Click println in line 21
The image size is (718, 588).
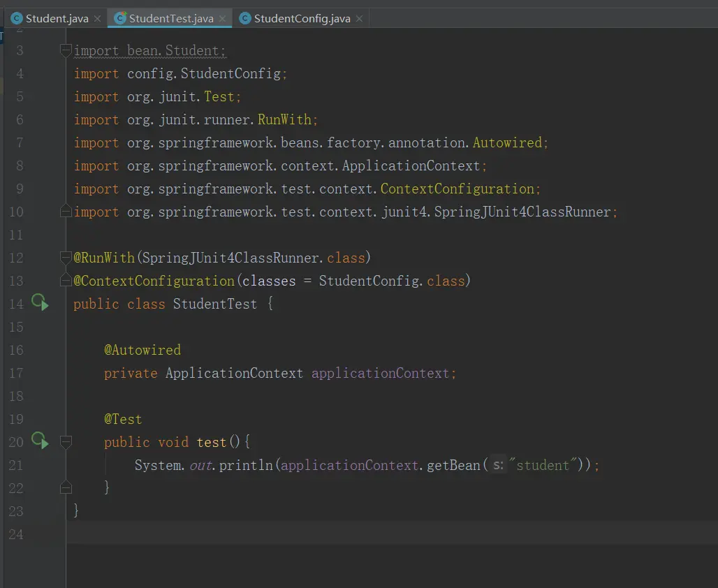246,465
